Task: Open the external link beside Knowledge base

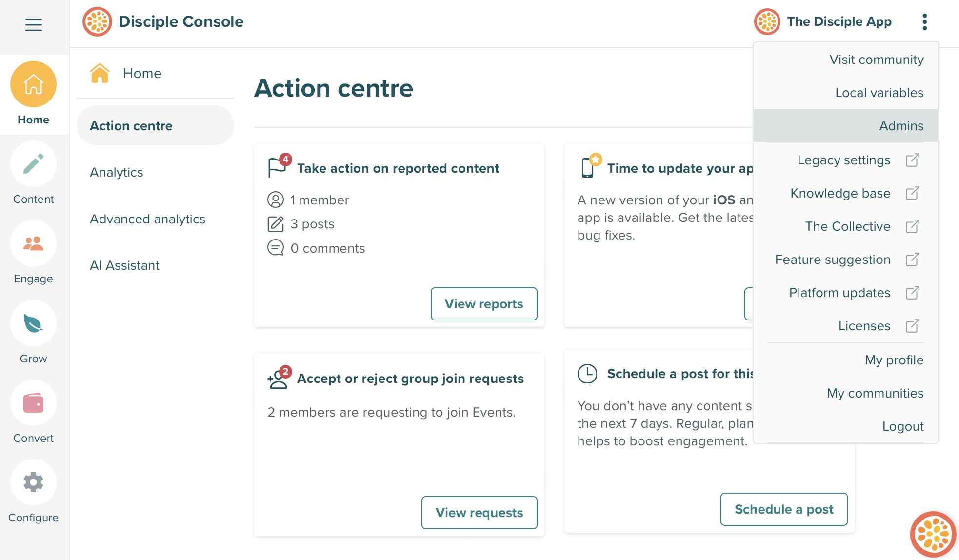Action: pos(913,193)
